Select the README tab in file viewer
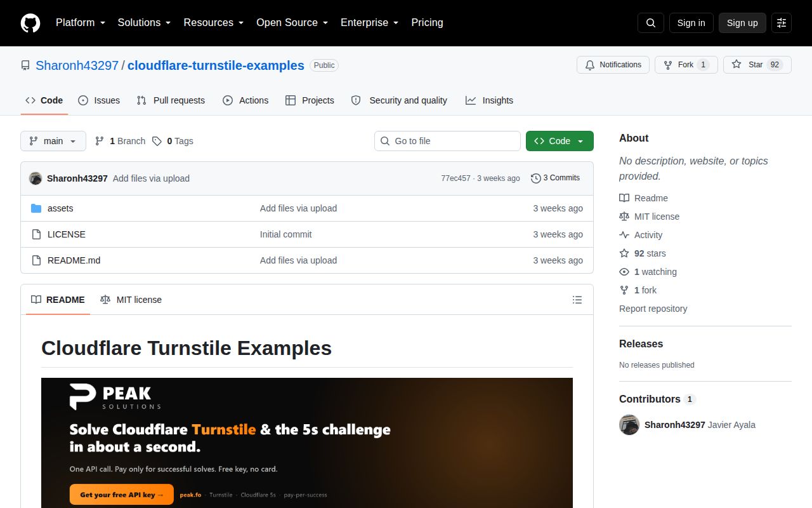The height and width of the screenshot is (508, 812). point(58,300)
